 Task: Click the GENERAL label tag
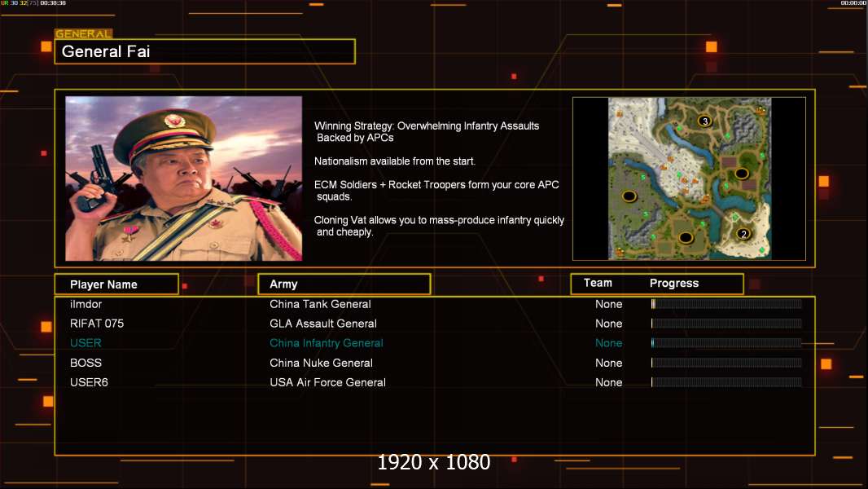pyautogui.click(x=84, y=33)
